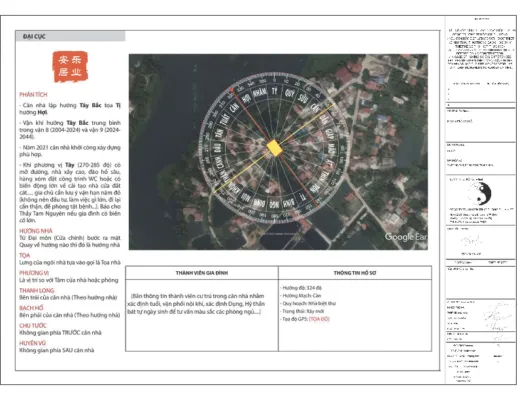
Task: Click the 'Năm 2021 căn nhà khởi công' paragraph
Action: (x=70, y=151)
